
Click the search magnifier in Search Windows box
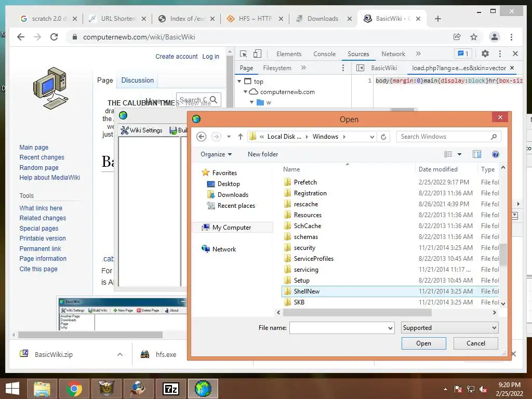pos(494,137)
